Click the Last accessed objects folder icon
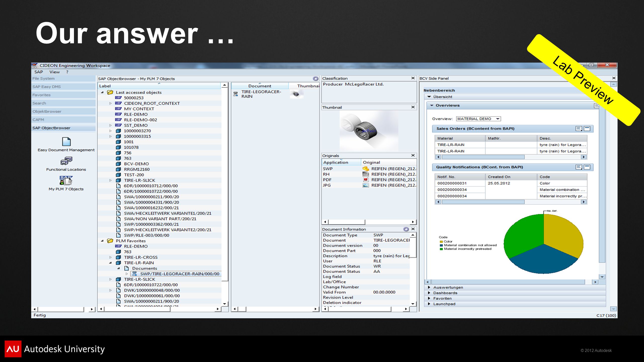Viewport: 644px width, 362px height. point(110,92)
